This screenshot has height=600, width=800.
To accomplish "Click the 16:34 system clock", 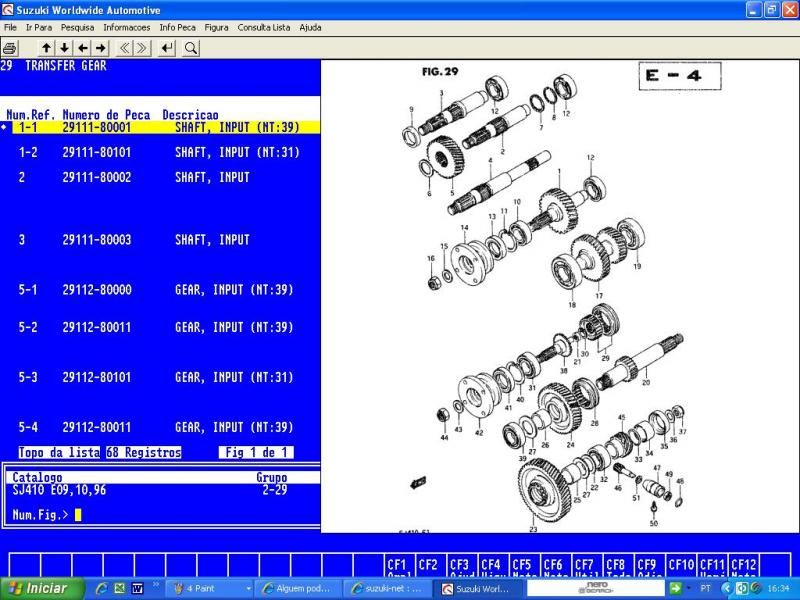I will tap(778, 589).
